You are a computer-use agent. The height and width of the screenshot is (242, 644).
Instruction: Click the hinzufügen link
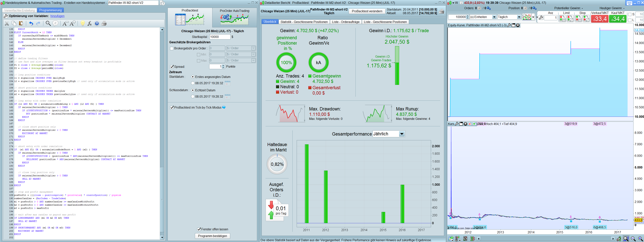pyautogui.click(x=57, y=16)
